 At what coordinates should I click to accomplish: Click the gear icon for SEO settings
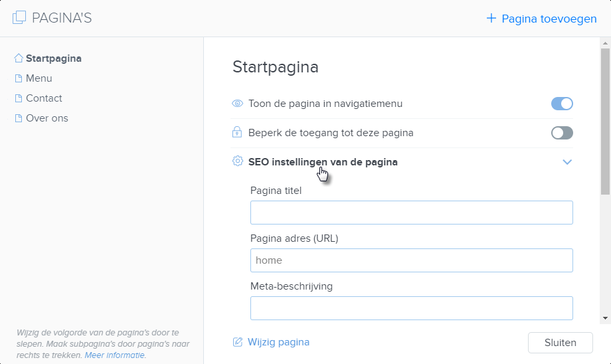point(237,161)
